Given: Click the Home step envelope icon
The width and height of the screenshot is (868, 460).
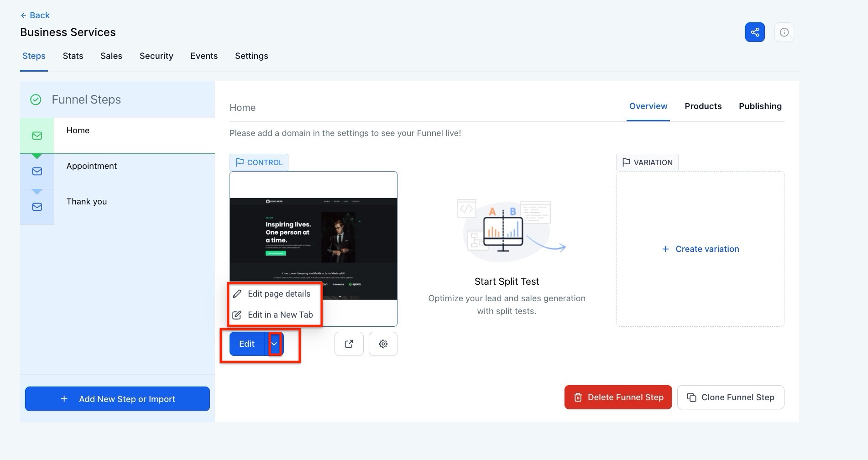Looking at the screenshot, I should [37, 136].
